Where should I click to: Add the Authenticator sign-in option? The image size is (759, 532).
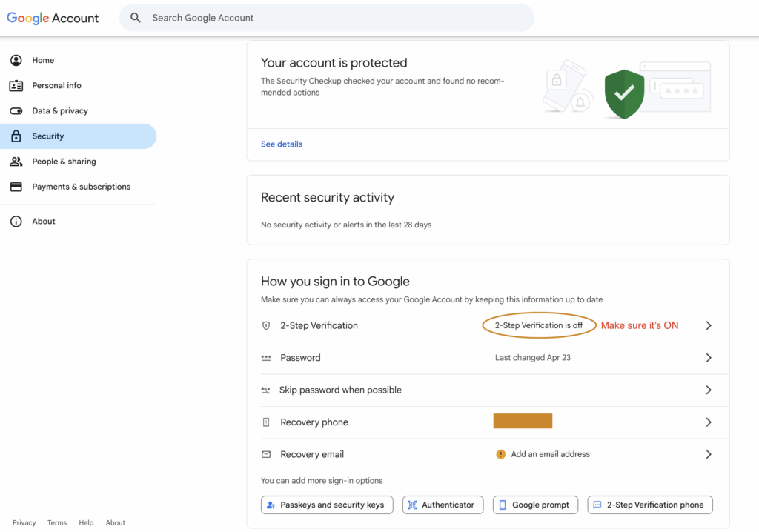(443, 505)
